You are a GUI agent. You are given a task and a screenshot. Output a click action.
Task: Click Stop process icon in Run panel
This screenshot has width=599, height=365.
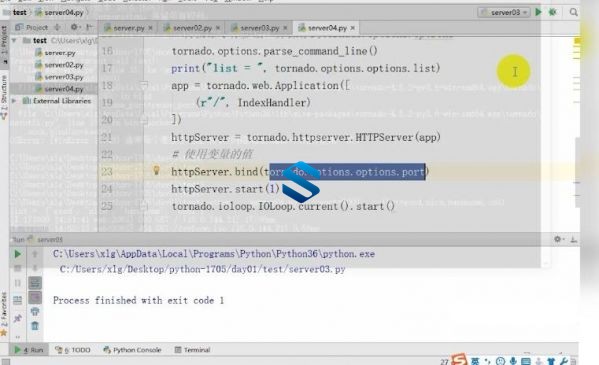click(18, 268)
